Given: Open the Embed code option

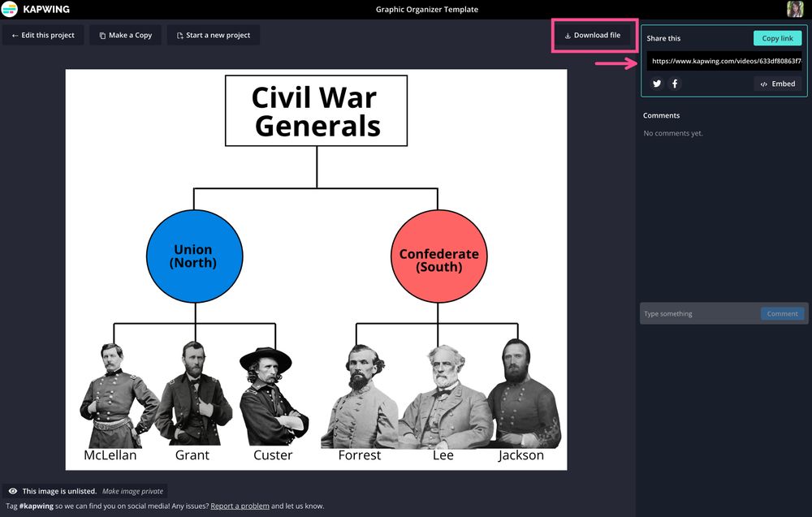Looking at the screenshot, I should tap(777, 84).
